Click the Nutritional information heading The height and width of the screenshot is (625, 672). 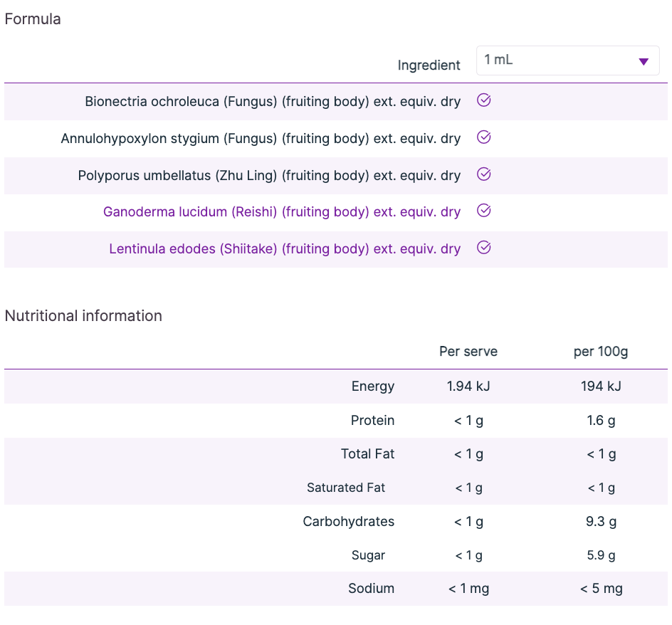tap(83, 316)
